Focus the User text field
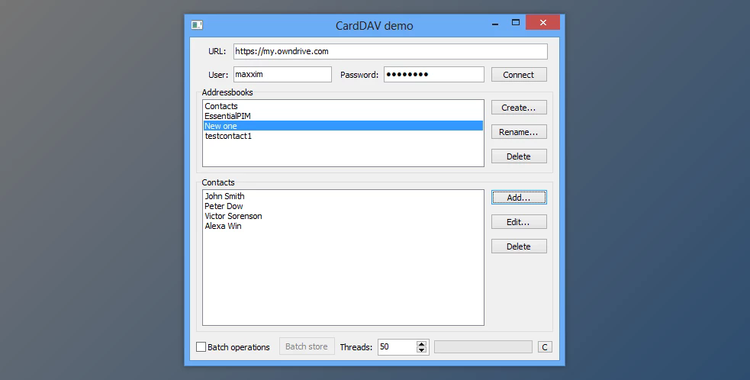750x380 pixels. point(282,75)
